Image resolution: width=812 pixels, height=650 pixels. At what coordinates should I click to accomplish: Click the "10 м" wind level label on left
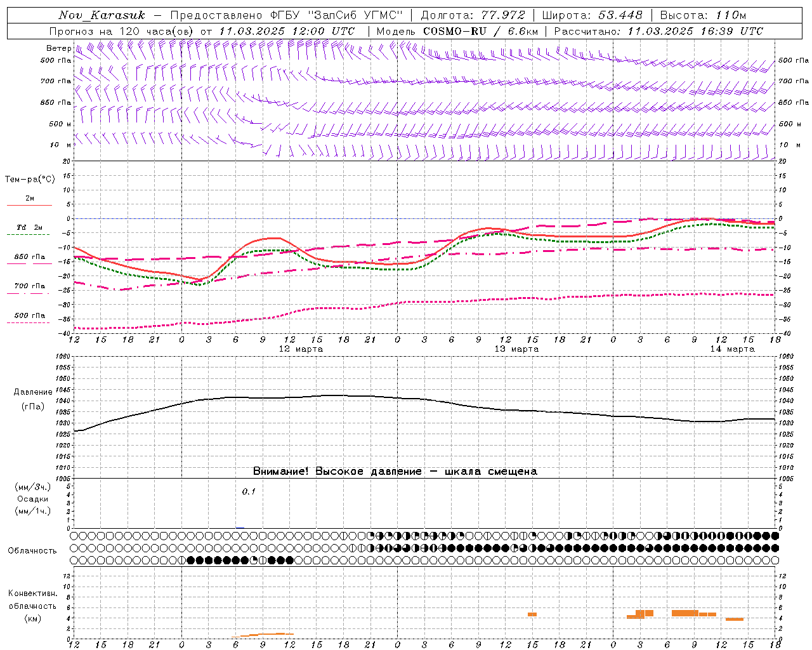point(61,145)
